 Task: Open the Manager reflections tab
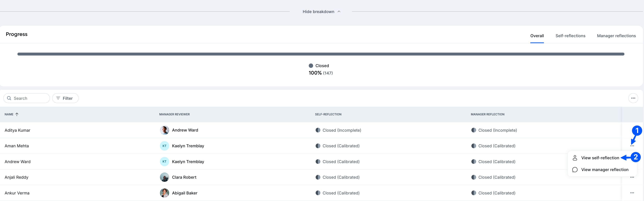click(616, 36)
